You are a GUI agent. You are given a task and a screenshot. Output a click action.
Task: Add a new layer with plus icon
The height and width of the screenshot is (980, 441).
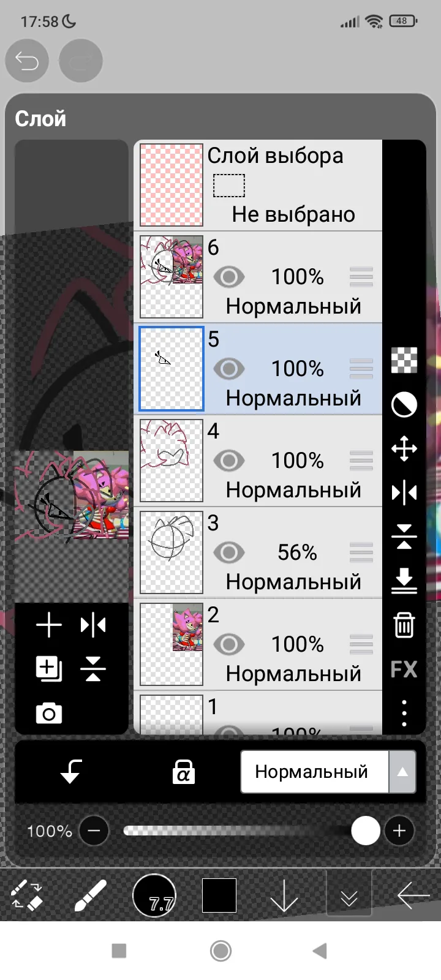[x=49, y=625]
